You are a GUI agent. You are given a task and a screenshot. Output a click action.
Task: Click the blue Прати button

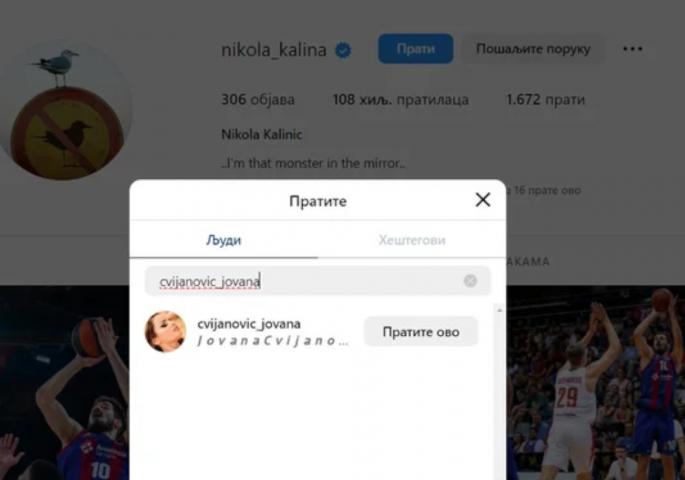click(415, 48)
